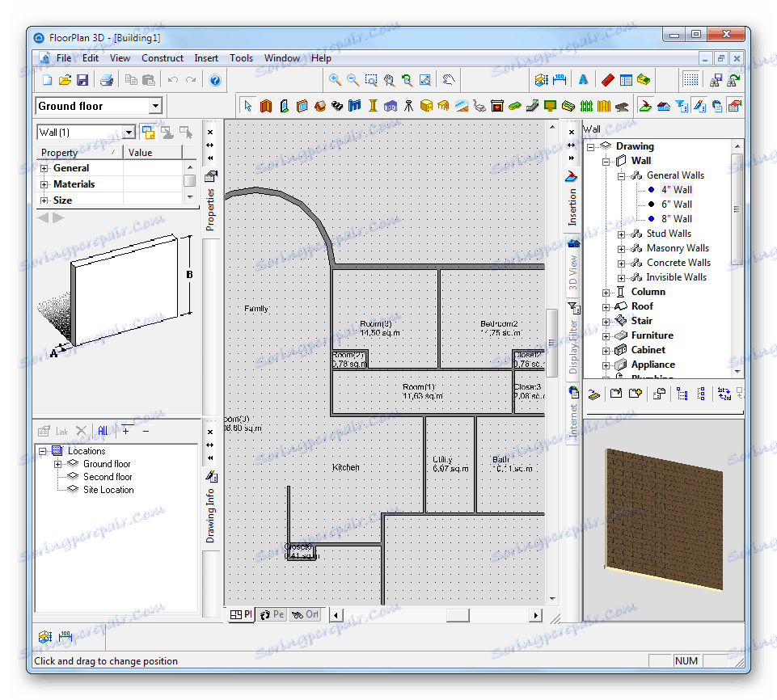Select Second floor in Locations tree
Screen dimensions: 777x700
click(x=108, y=477)
